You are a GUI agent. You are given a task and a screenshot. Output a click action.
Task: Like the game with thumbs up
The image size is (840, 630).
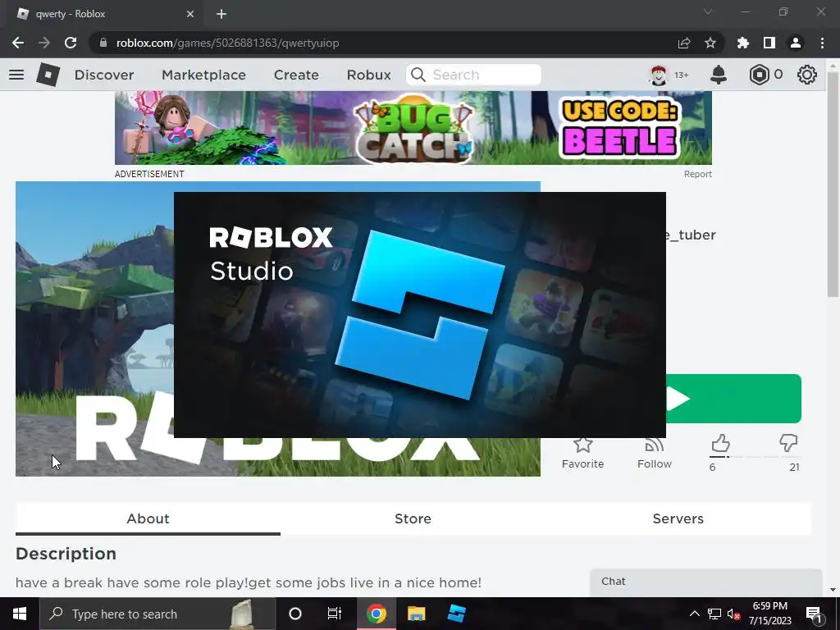tap(720, 444)
